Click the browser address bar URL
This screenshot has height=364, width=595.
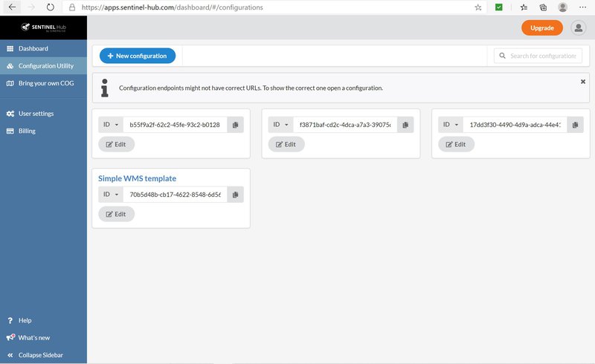172,7
